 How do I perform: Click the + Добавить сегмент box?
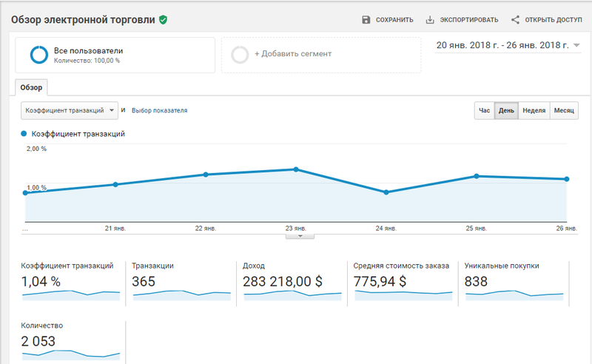[321, 55]
